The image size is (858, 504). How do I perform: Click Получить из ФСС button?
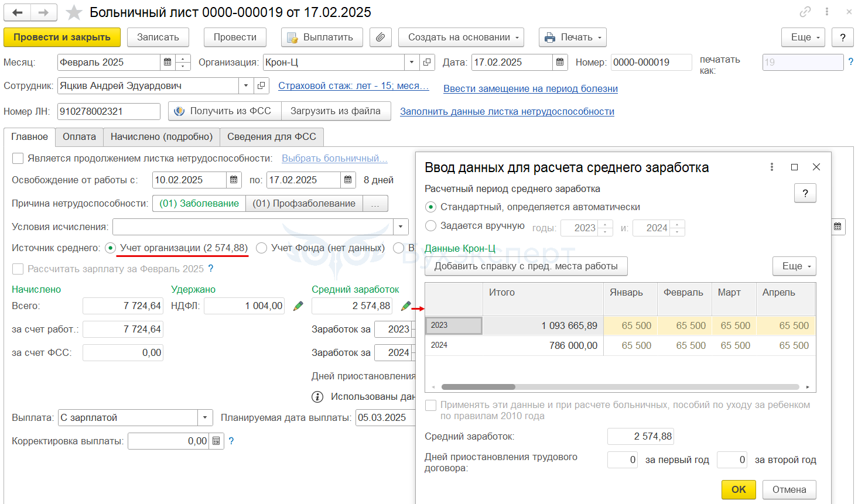[225, 111]
